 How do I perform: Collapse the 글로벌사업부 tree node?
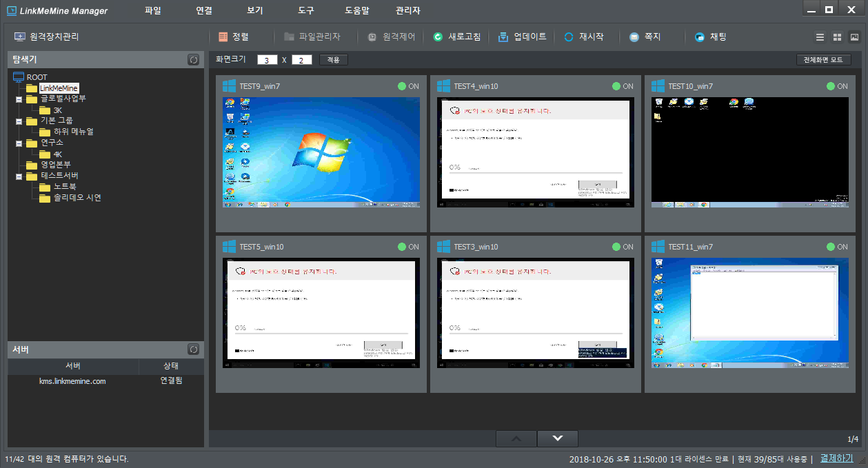(19, 99)
